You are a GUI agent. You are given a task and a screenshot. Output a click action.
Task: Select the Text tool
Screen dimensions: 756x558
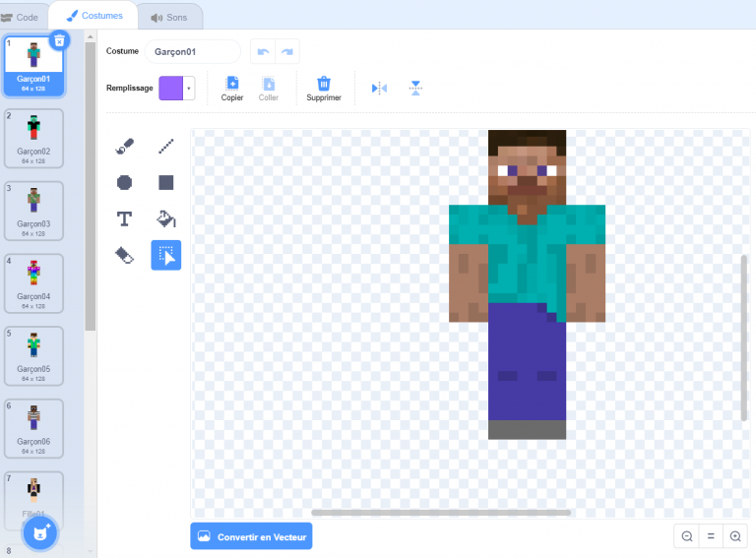pyautogui.click(x=124, y=218)
